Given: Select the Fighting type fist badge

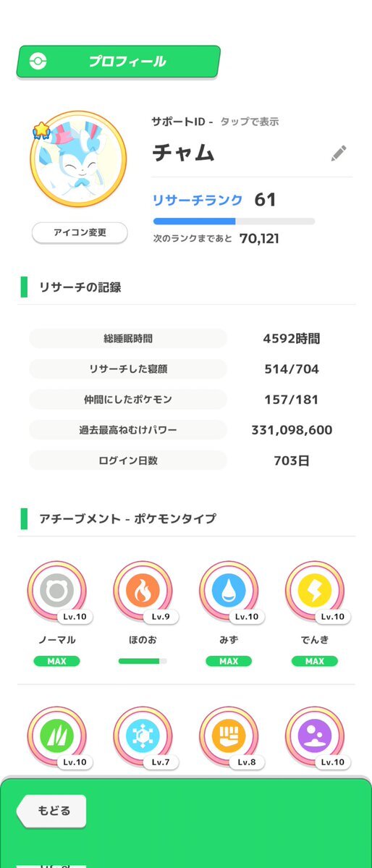Looking at the screenshot, I should (x=229, y=736).
